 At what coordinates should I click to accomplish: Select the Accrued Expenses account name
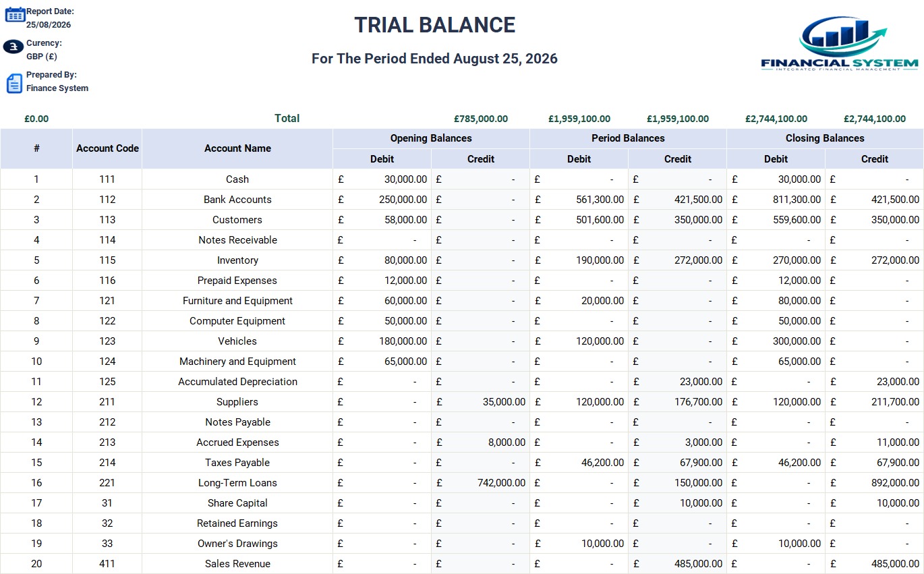237,442
